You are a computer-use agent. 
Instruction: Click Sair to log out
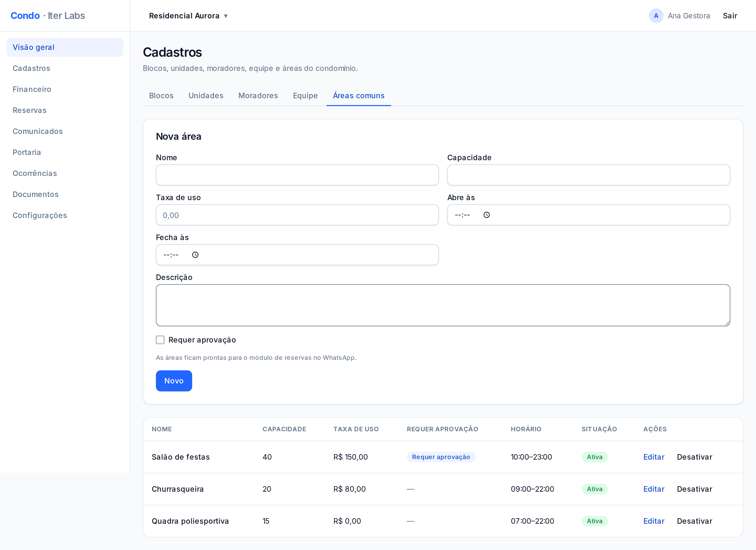click(x=730, y=16)
